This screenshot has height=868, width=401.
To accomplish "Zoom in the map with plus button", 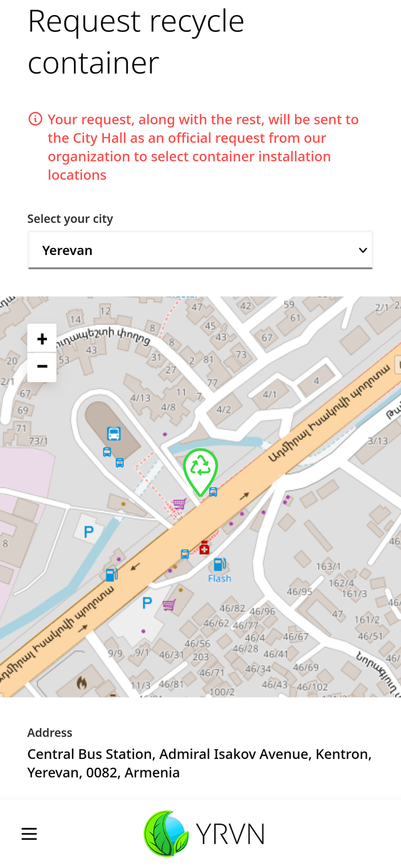I will [x=42, y=339].
